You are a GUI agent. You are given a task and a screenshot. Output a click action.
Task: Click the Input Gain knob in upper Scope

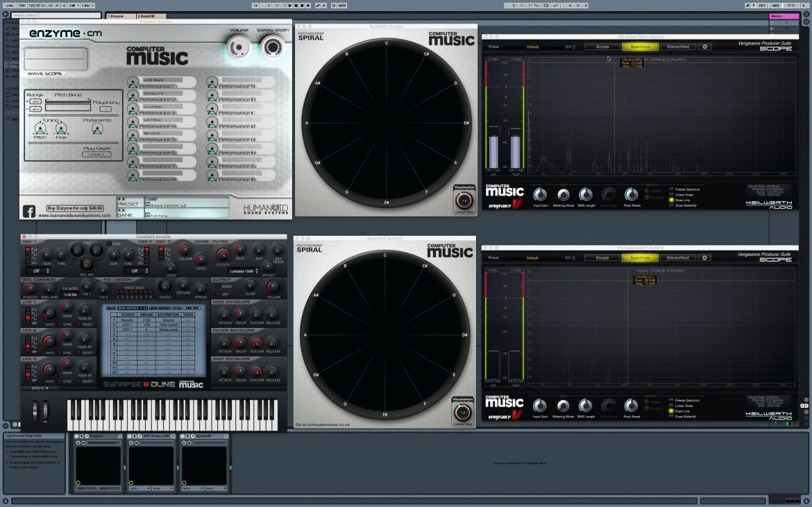point(540,194)
